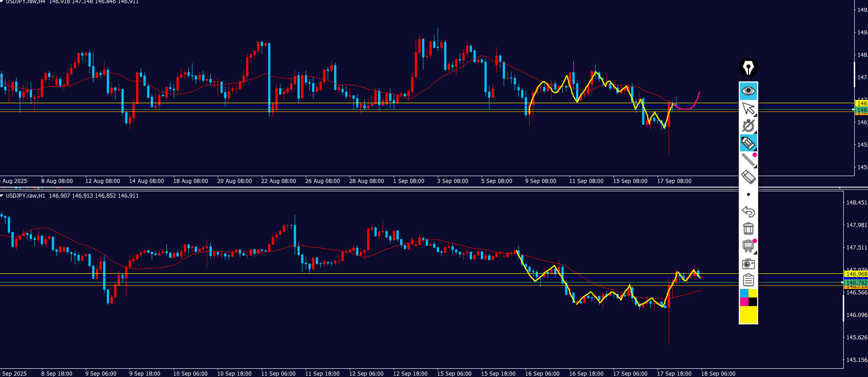Undo the last drawing stroke

point(748,211)
